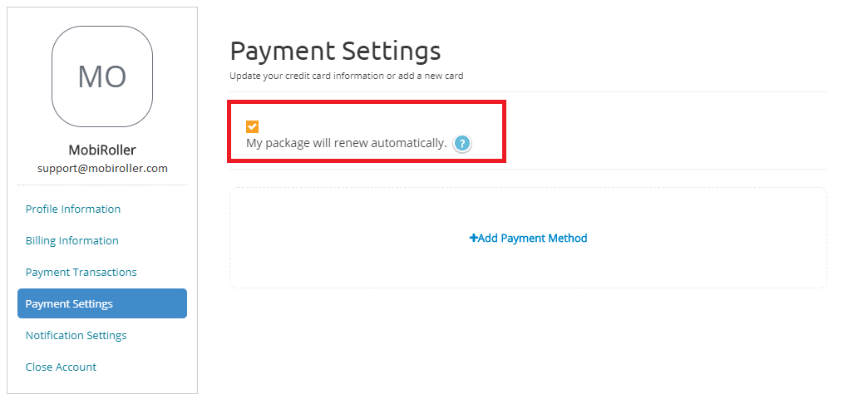Uncheck the orange auto-renew checkbox
The width and height of the screenshot is (868, 404).
pyautogui.click(x=253, y=126)
